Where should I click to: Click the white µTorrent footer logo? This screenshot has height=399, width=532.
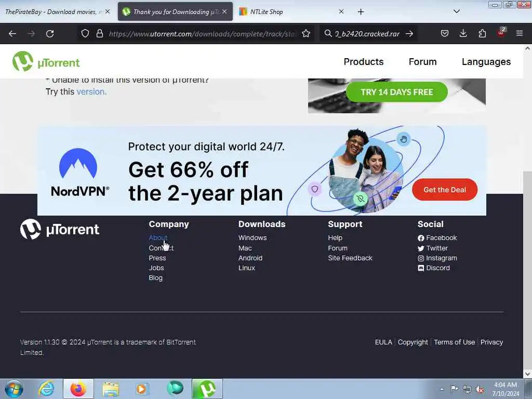[x=60, y=229]
